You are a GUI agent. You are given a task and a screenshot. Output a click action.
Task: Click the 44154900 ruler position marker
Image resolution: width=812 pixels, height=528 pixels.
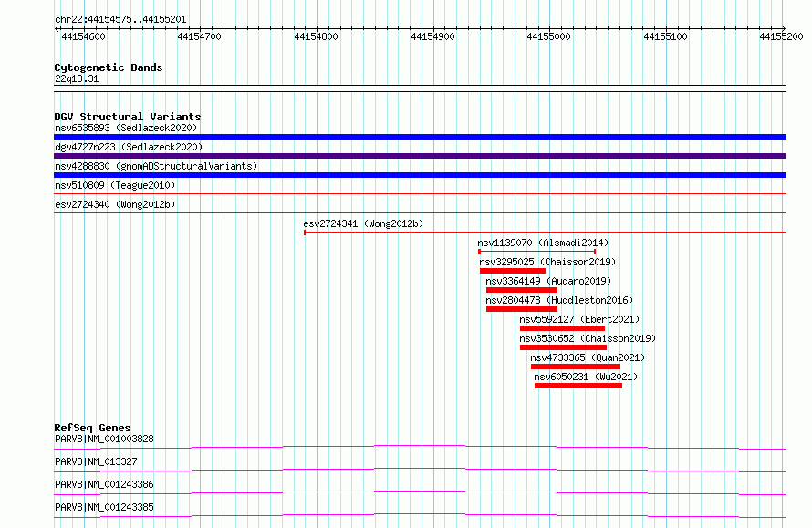tap(432, 36)
